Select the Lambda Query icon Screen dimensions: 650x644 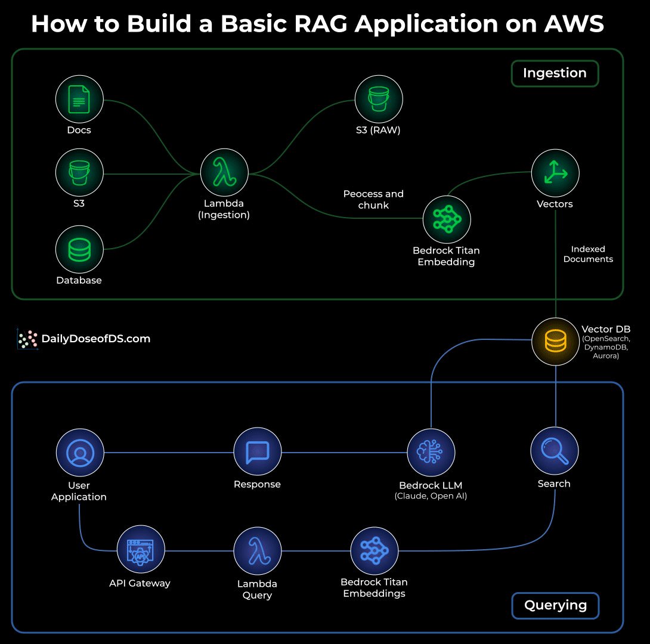pyautogui.click(x=258, y=551)
